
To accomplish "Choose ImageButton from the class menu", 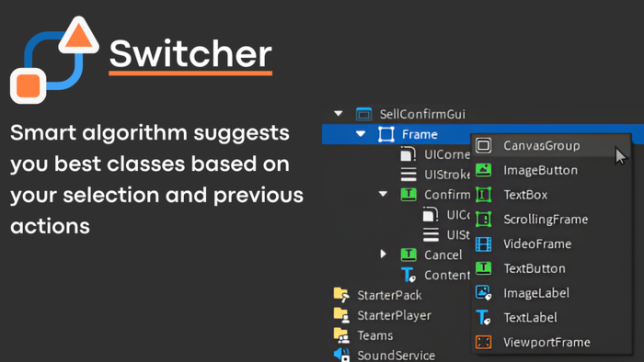I will (551, 170).
